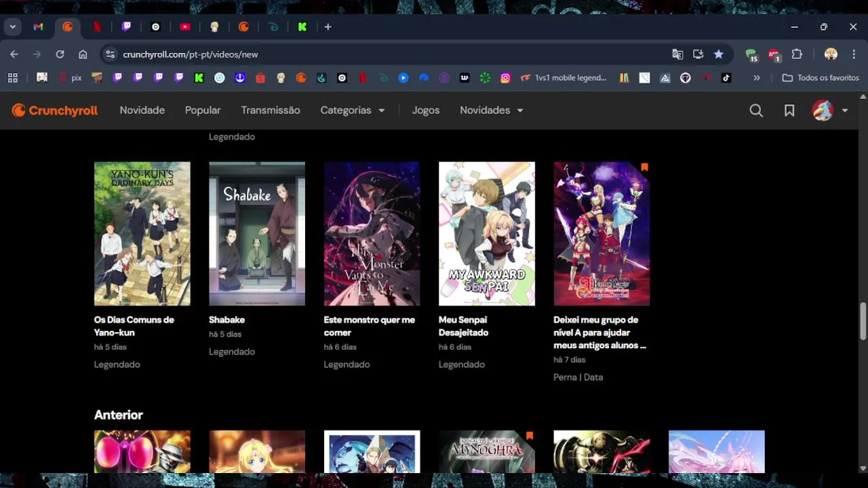Viewport: 868px width, 488px height.
Task: Open a new browser tab
Action: 328,27
